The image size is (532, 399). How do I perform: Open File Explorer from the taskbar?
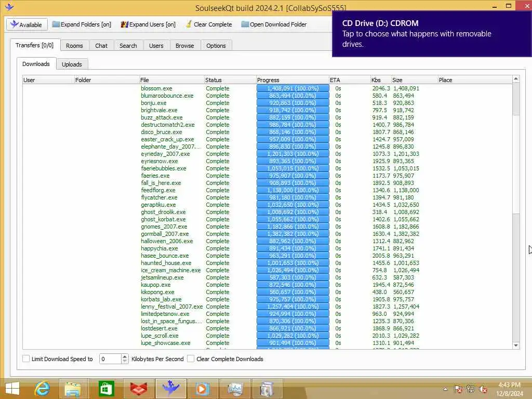73,389
